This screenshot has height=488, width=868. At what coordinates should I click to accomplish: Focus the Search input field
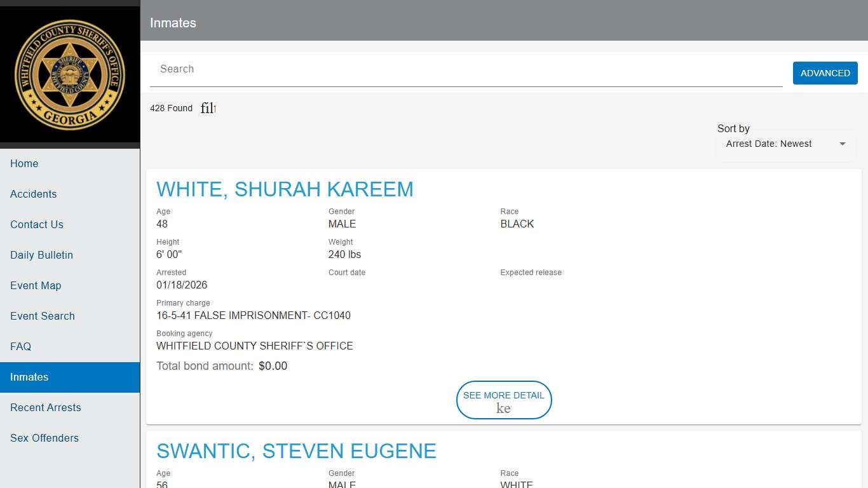coord(466,69)
